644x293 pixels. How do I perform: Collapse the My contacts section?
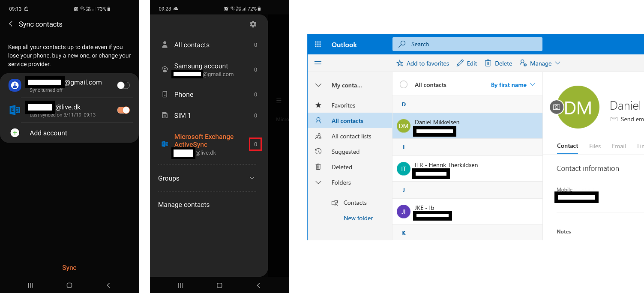click(318, 85)
